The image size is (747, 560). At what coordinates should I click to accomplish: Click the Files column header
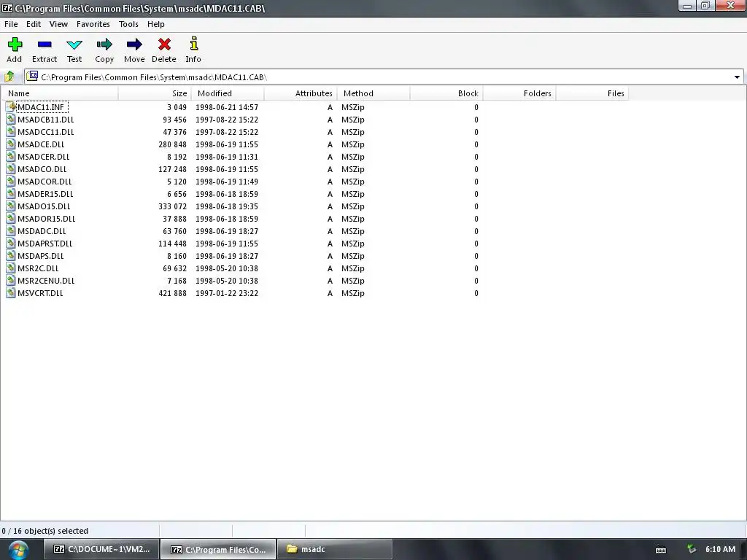[x=592, y=93]
